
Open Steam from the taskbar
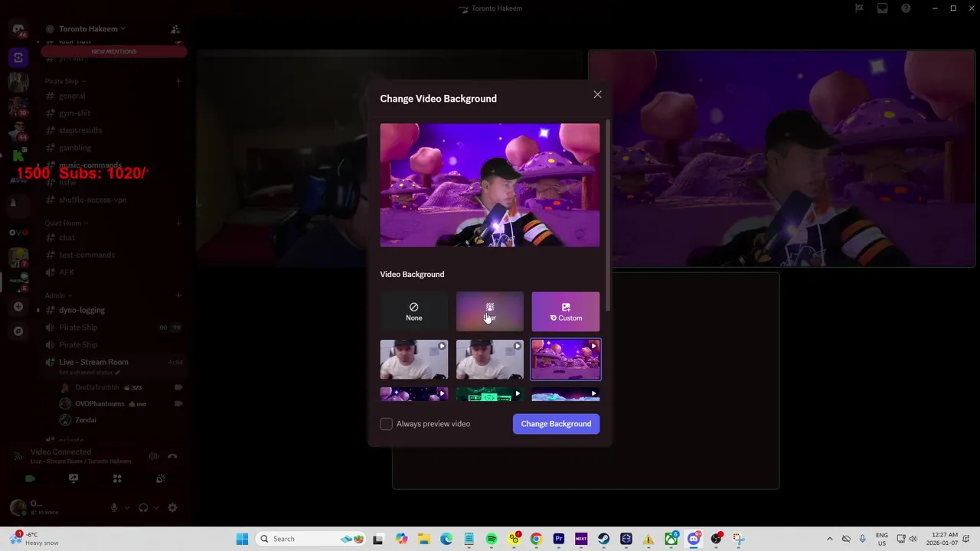[x=603, y=539]
